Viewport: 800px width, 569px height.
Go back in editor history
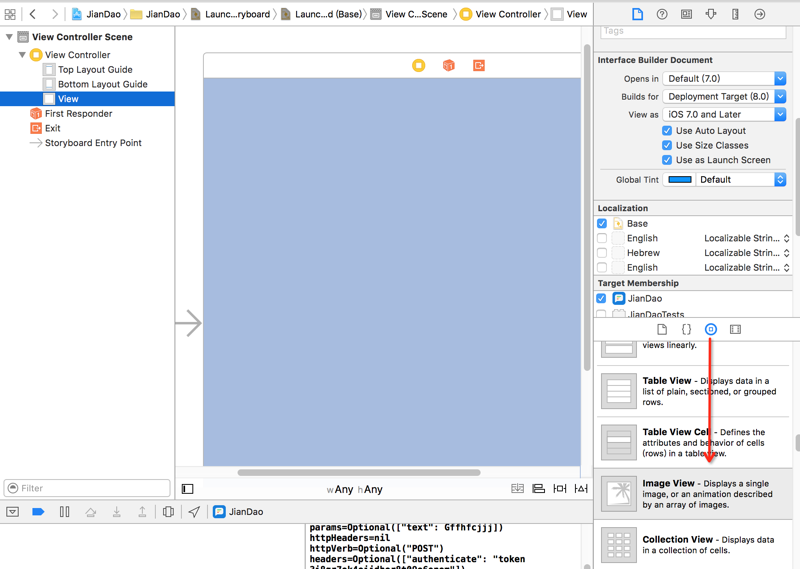(33, 14)
